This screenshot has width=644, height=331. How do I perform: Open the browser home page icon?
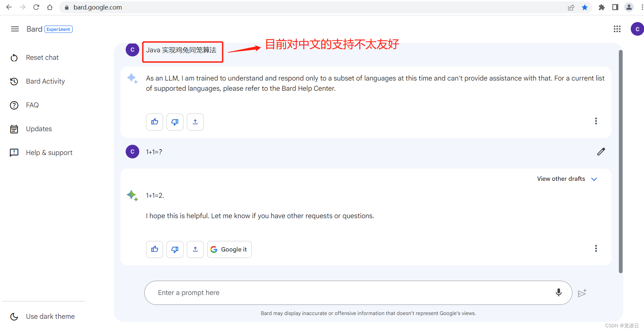pyautogui.click(x=50, y=7)
